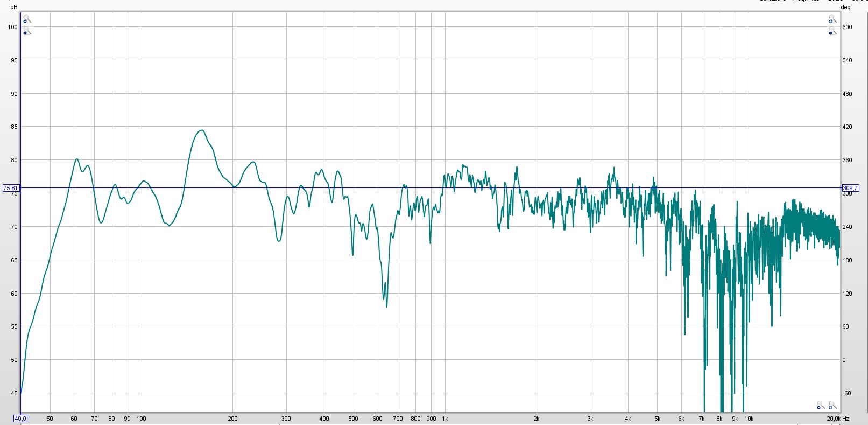Viewport: 868px width, 425px height.
Task: Click the deg axis unit label
Action: coord(846,7)
